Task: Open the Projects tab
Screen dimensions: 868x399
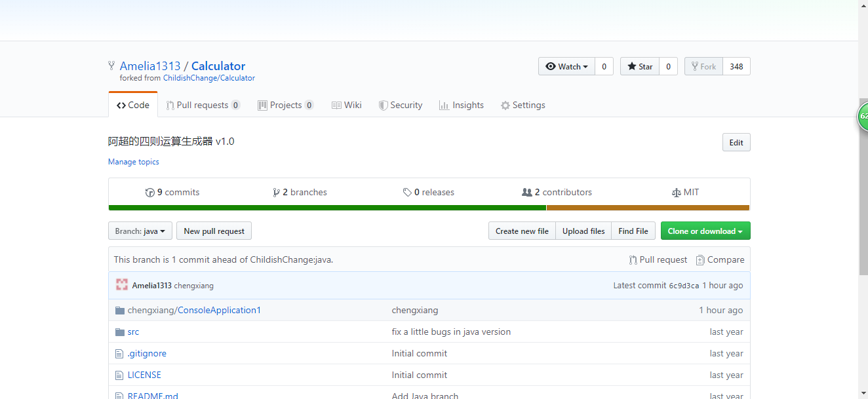Action: pos(286,105)
